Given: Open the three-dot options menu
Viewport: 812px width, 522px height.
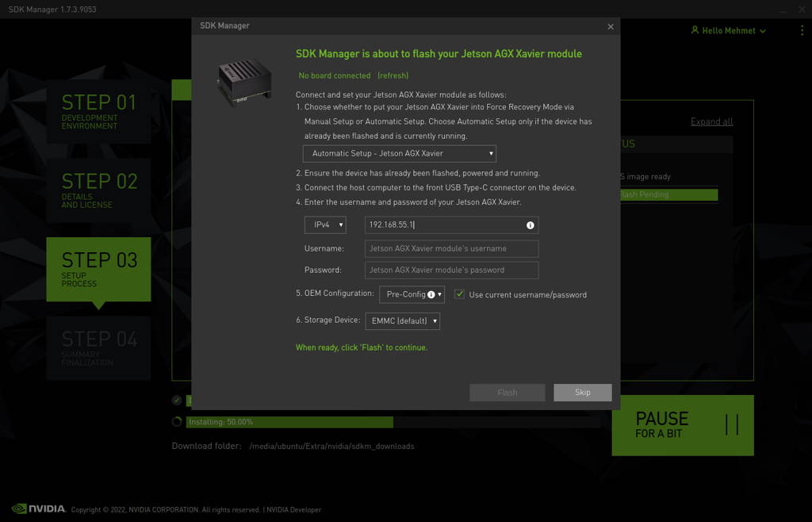Looking at the screenshot, I should coord(802,31).
